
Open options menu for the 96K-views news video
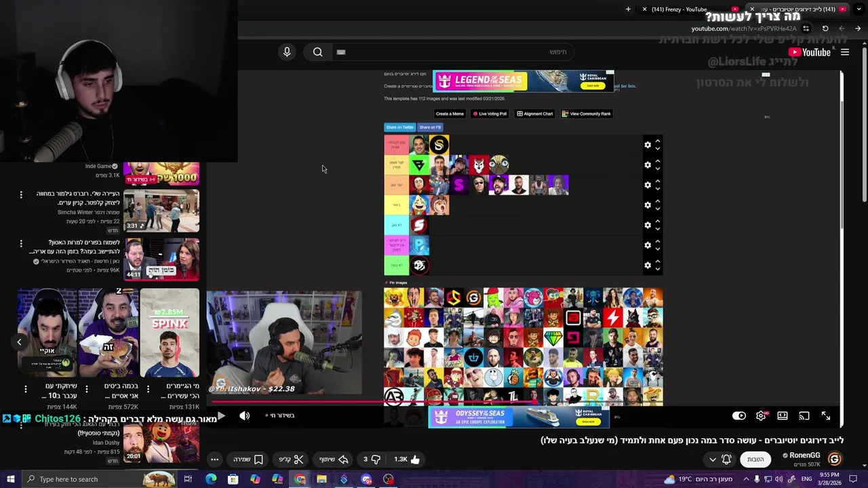20,243
